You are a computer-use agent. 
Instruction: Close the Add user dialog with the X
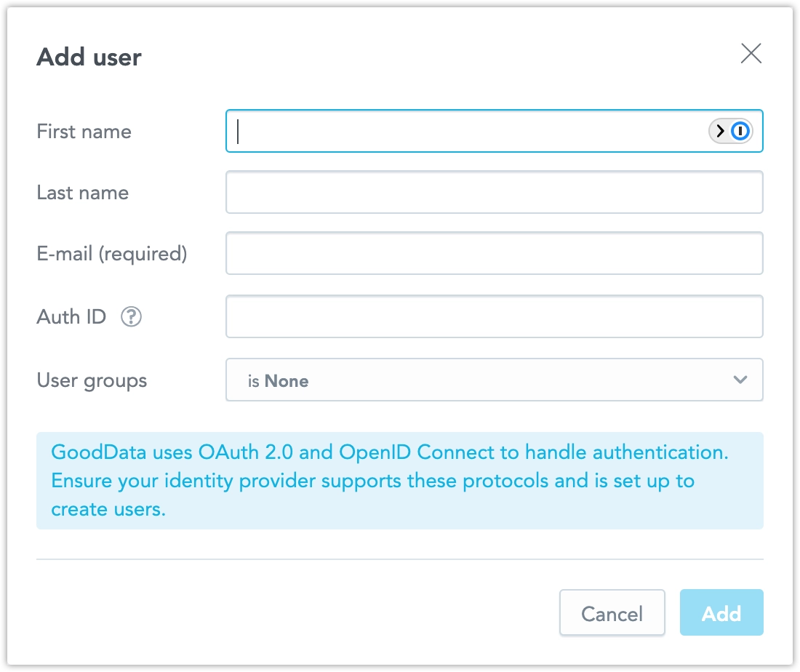tap(751, 54)
